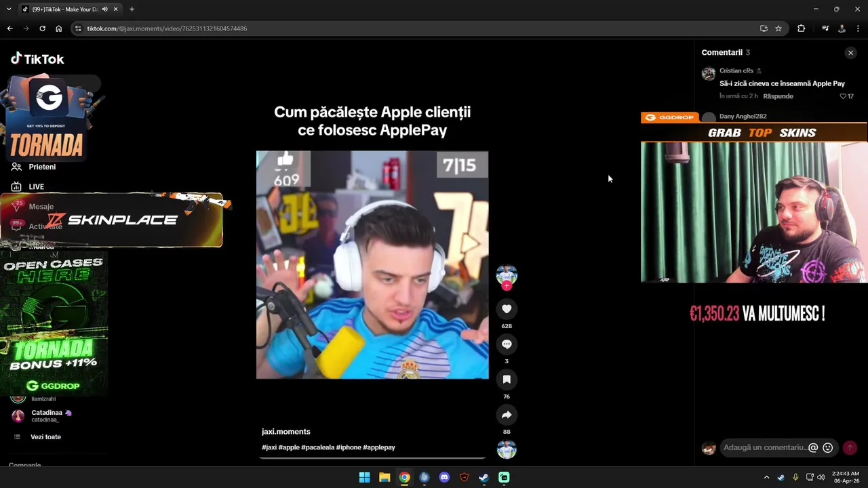Like the video with the heart icon
Viewport: 868px width, 488px height.
coord(507,309)
